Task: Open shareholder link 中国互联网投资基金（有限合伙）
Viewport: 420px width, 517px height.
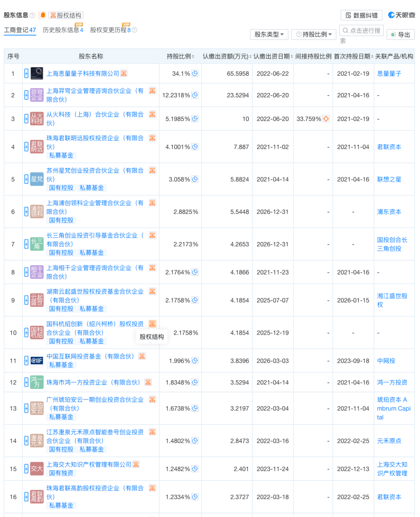Action: click(92, 356)
